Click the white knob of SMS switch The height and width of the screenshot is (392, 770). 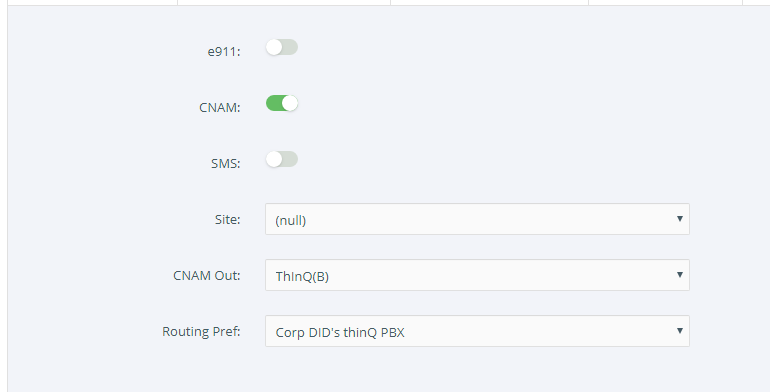274,159
